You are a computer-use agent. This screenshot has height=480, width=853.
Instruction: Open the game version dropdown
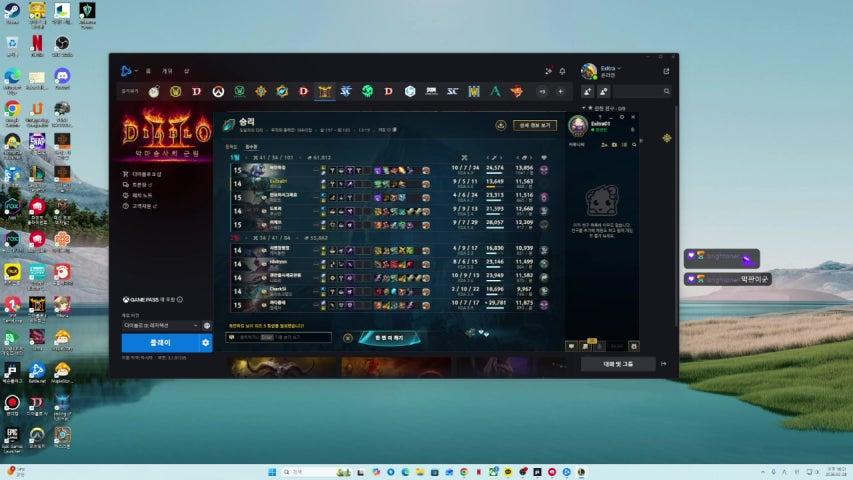pos(161,325)
